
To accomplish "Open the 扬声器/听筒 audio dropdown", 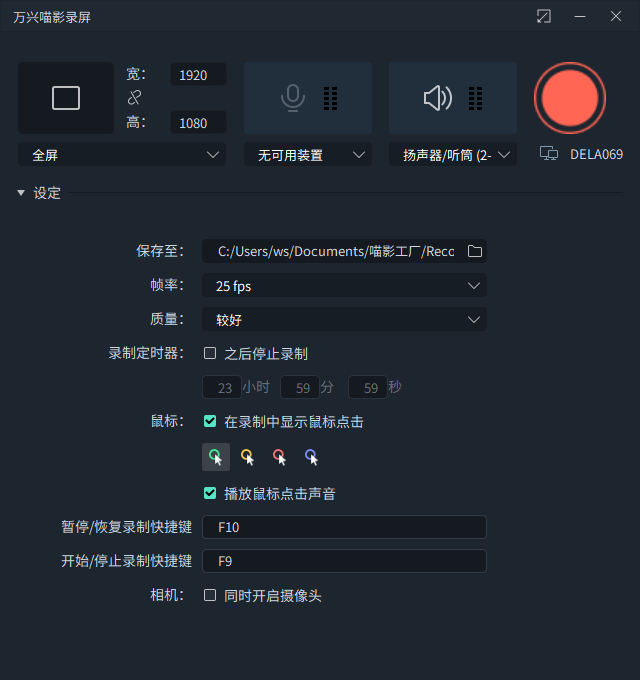I will click(x=453, y=154).
